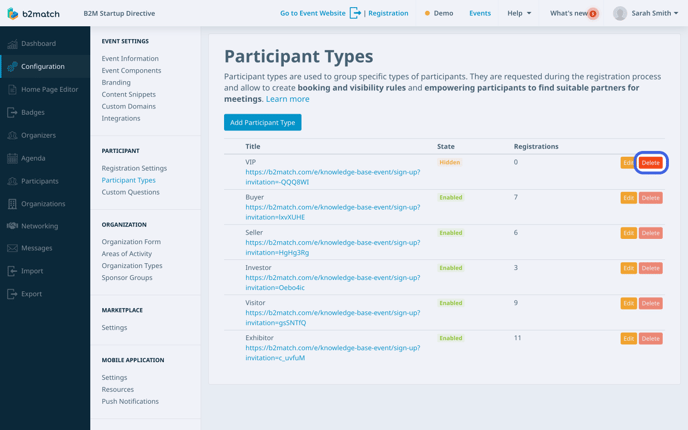Click the Dashboard chart icon in sidebar
This screenshot has width=688, height=430.
click(x=12, y=43)
